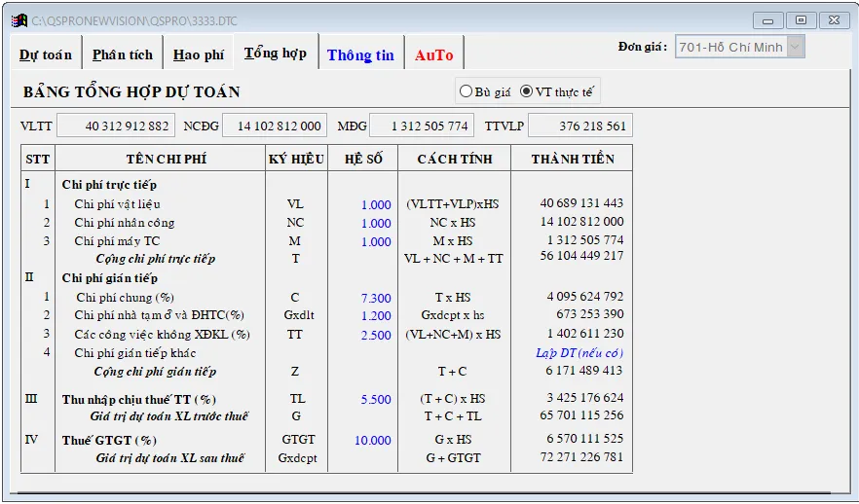Choose the VT thực tế radio option
Image resolution: width=859 pixels, height=504 pixels.
coord(527,91)
